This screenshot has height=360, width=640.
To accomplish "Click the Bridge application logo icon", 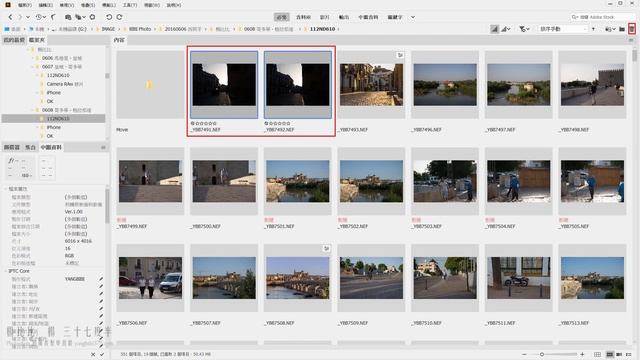I will coord(8,4).
